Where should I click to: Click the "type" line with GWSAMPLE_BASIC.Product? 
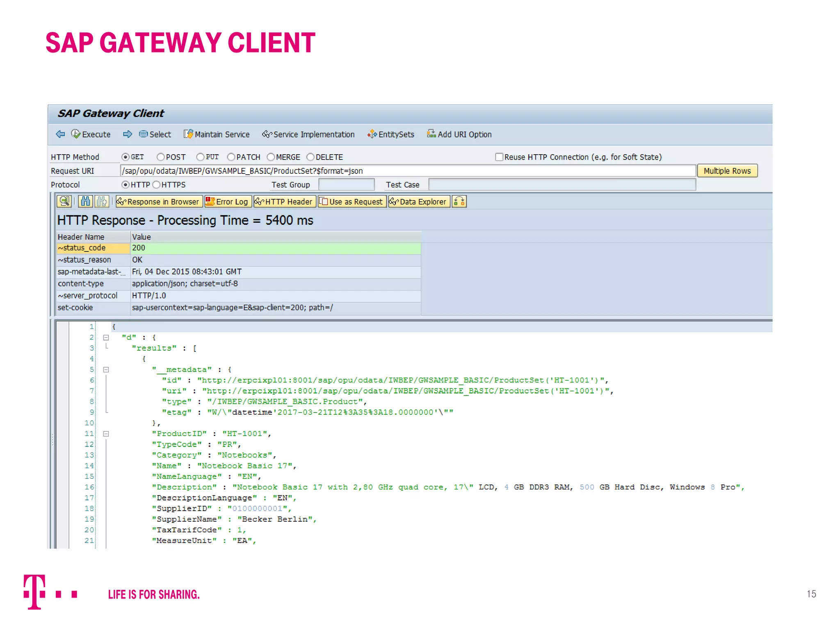264,402
